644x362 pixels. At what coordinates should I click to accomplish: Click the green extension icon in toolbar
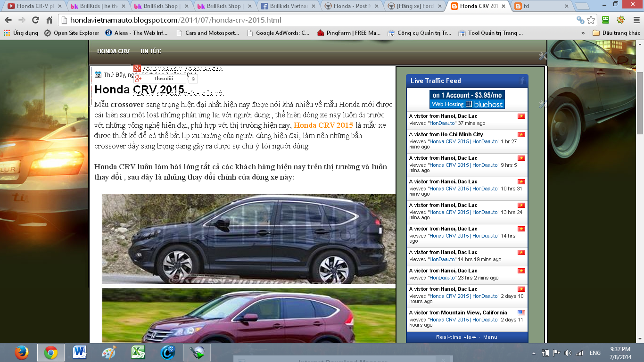606,20
